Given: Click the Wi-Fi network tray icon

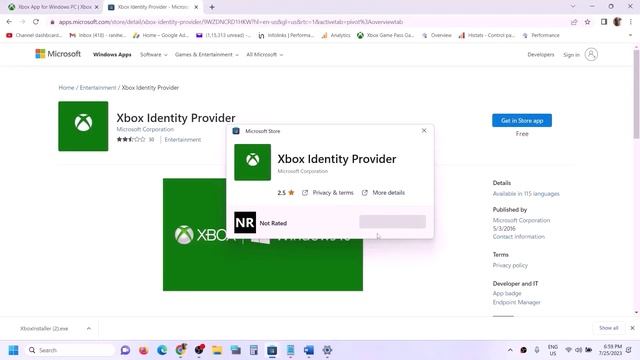Looking at the screenshot, I should pos(568,350).
